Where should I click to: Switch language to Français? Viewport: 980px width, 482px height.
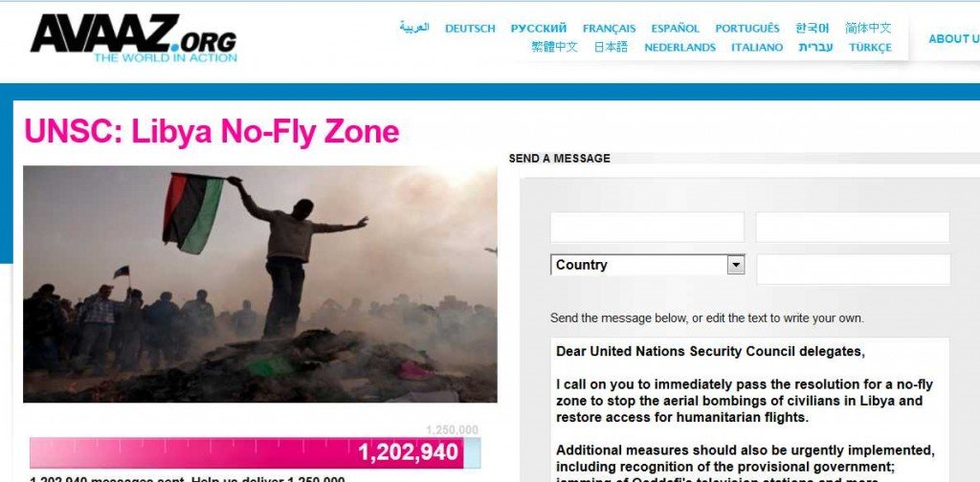pos(609,29)
